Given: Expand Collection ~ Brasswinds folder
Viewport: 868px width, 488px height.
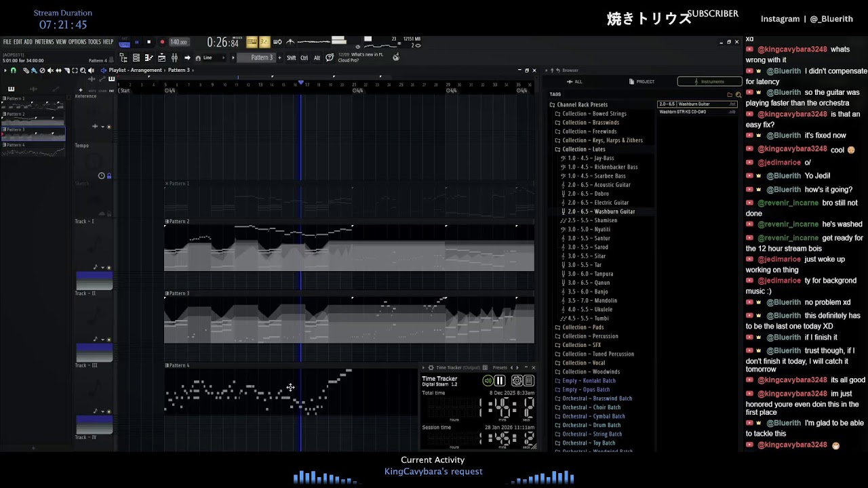Looking at the screenshot, I should 587,123.
